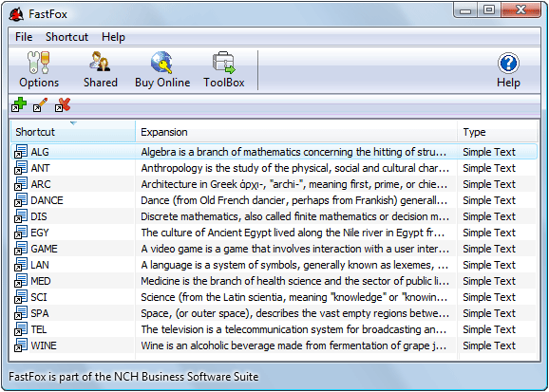Click the document icon beside WINE
Screen dimensions: 549x392
pyautogui.click(x=21, y=345)
